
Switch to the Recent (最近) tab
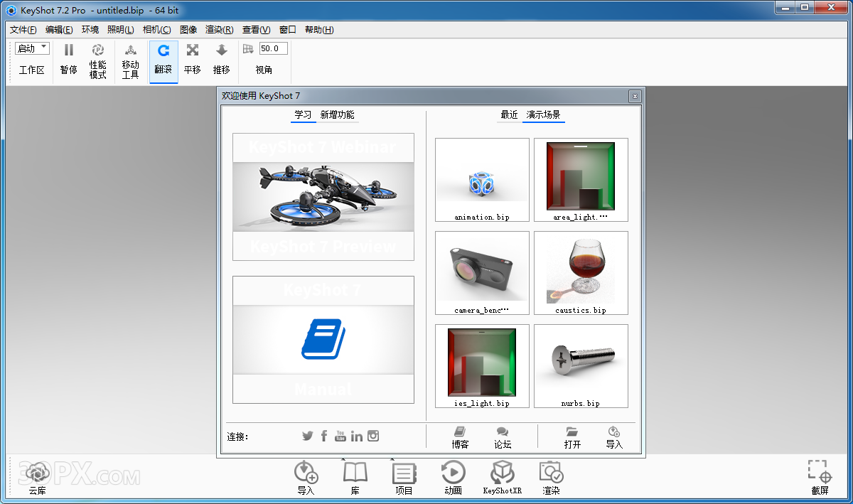pos(509,114)
